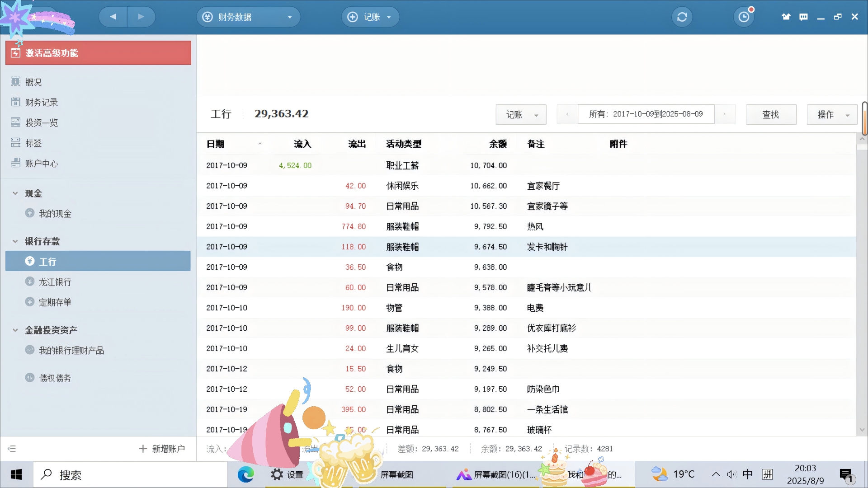Select the 防染色巾 row
Viewport: 868px width, 488px height.
pos(526,389)
